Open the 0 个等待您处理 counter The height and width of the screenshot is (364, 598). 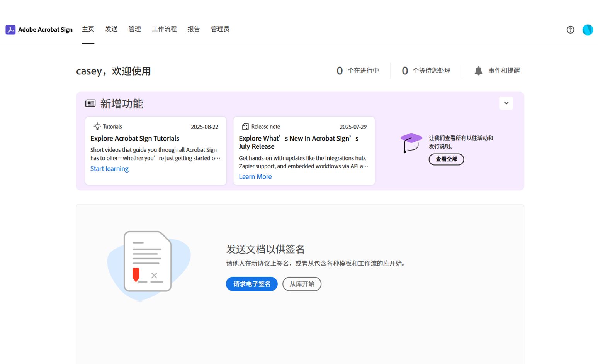click(426, 71)
